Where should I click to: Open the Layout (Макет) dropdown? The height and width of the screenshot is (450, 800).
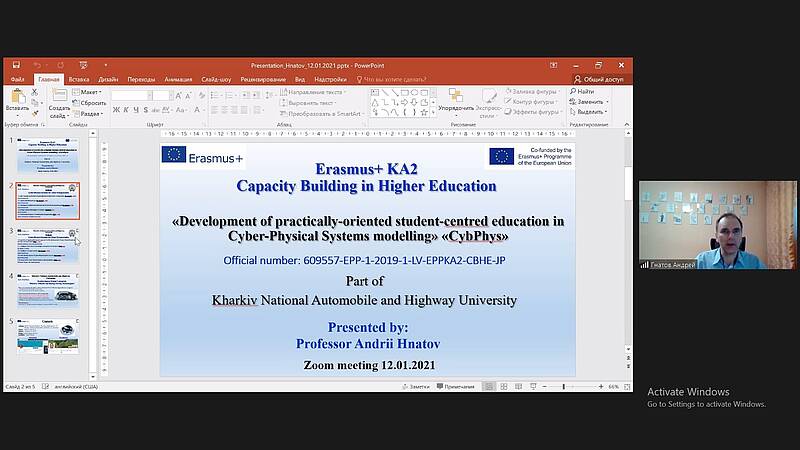pyautogui.click(x=87, y=92)
